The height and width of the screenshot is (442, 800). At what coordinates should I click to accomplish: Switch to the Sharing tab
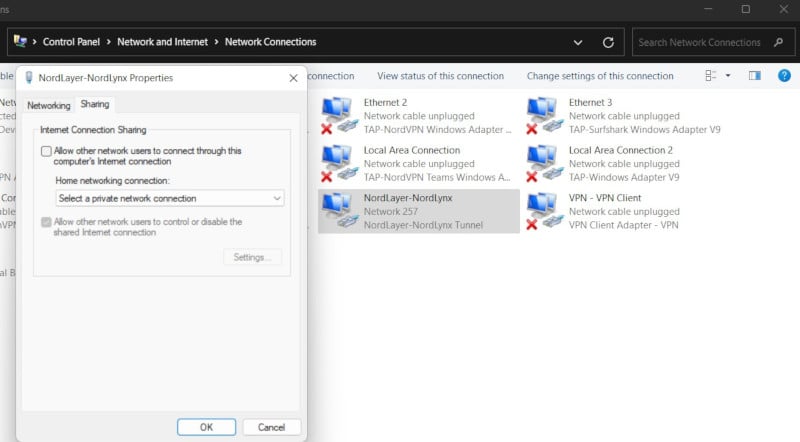(x=95, y=104)
